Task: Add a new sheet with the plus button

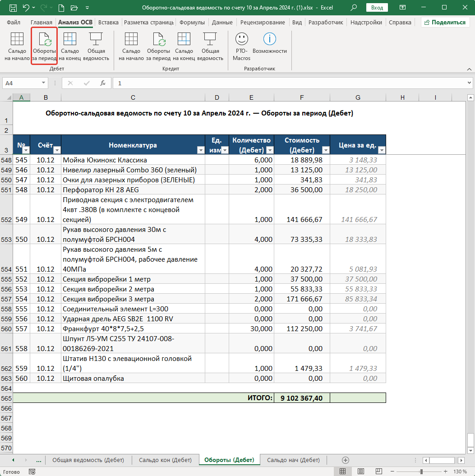Action: (x=346, y=460)
